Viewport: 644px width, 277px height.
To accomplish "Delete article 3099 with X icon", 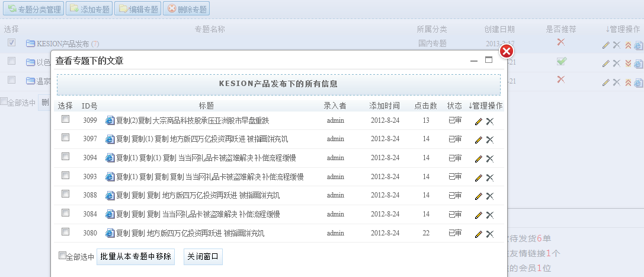I will (489, 121).
